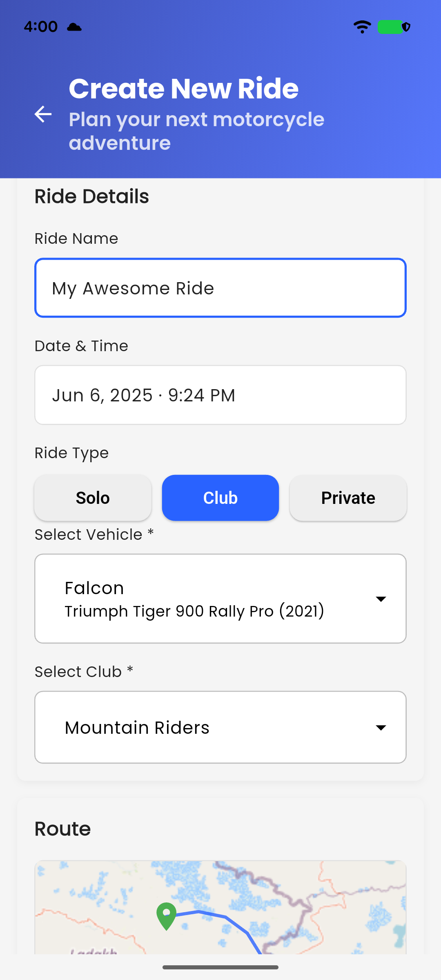The width and height of the screenshot is (441, 980).
Task: Select the Solo ride type
Action: [x=93, y=498]
